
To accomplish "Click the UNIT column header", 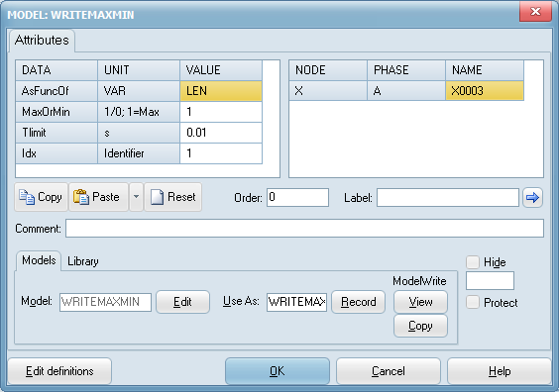I will click(139, 70).
